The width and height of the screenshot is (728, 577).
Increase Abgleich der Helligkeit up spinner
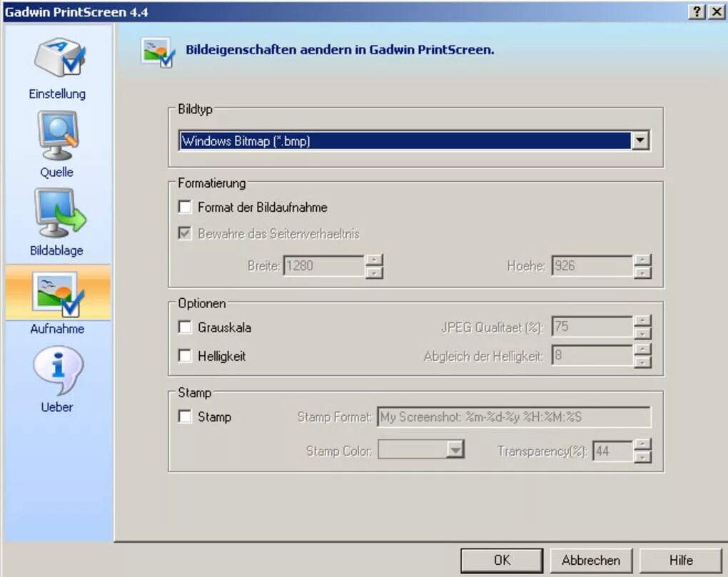click(x=642, y=349)
